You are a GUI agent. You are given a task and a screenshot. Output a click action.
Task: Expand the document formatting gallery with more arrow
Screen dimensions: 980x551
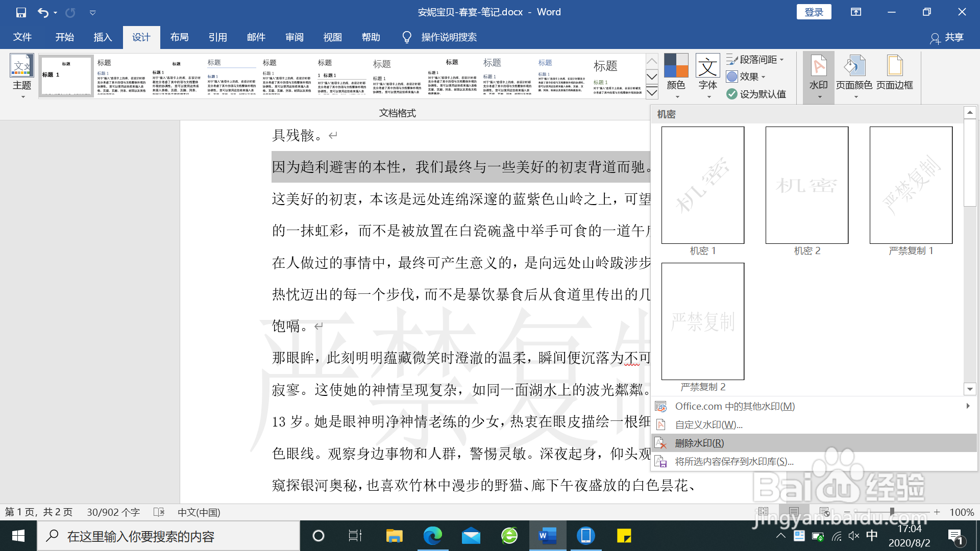652,93
